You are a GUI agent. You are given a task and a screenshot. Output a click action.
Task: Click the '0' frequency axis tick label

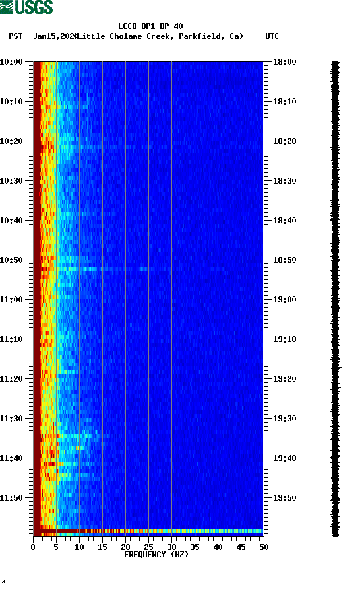point(33,547)
